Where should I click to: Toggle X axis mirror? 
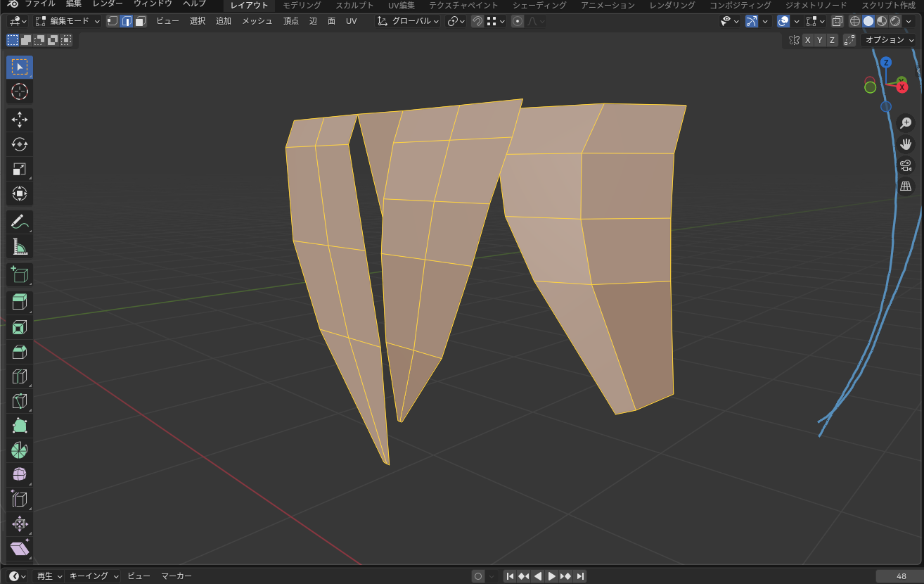coord(807,40)
